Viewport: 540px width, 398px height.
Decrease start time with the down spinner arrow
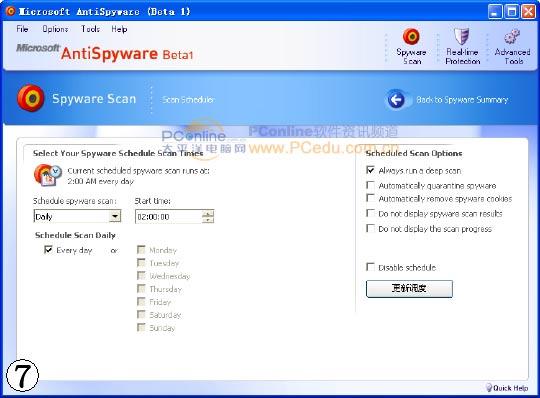[208, 220]
